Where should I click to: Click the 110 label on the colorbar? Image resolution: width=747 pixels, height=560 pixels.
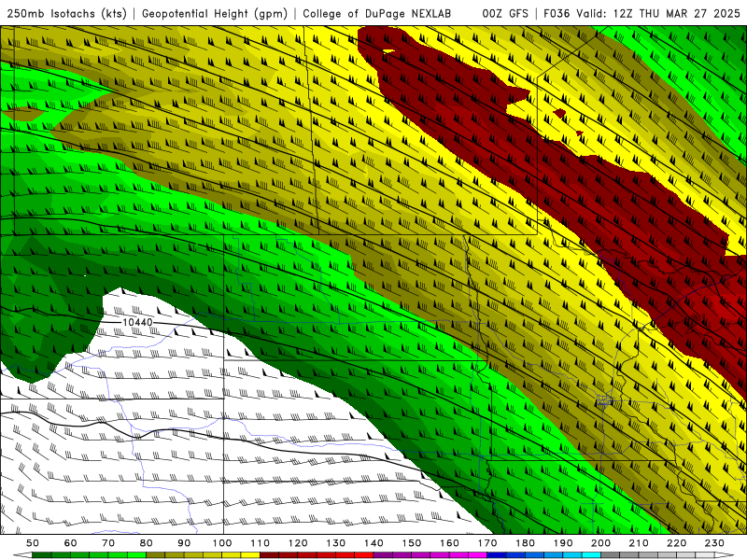(261, 543)
